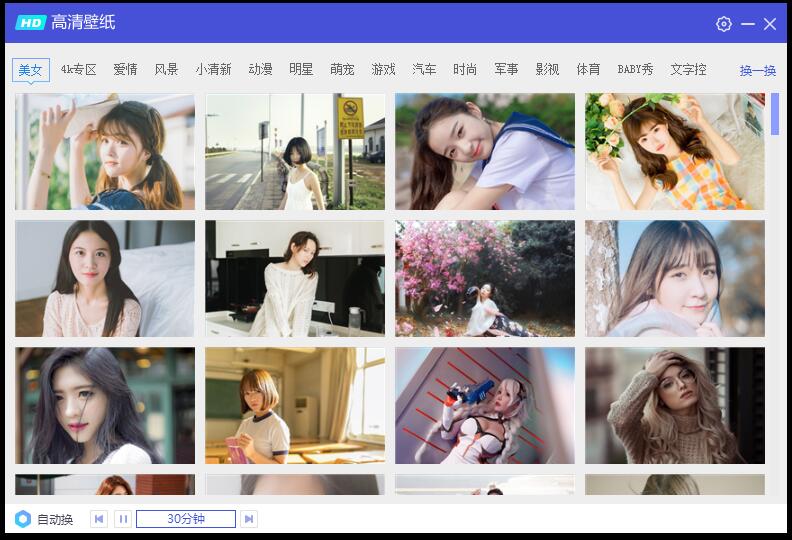Switch to the 时尚 tab

[x=465, y=69]
